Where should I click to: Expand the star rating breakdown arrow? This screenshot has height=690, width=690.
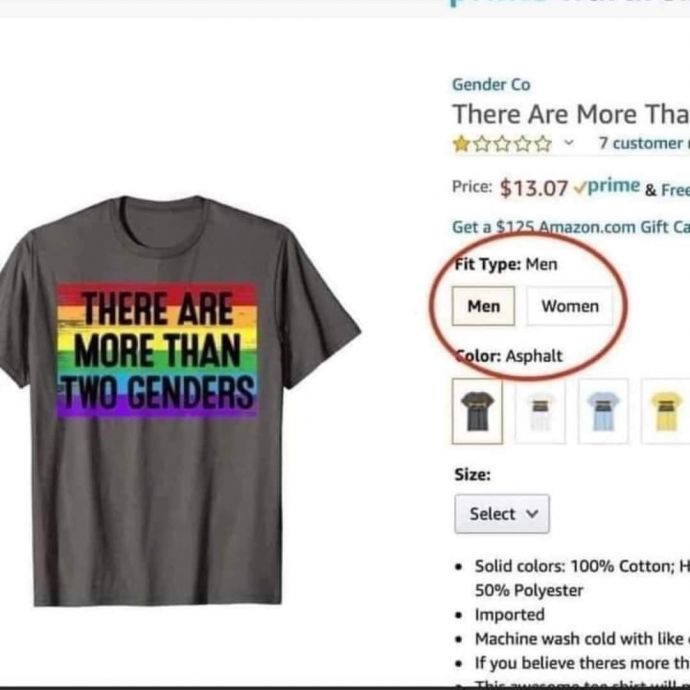[569, 143]
